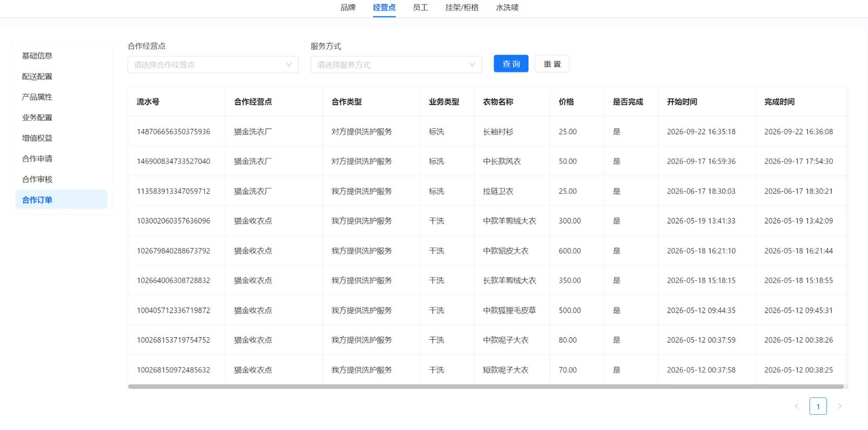Screen dimensions: 868x430
Task: Click the 业务类型 column header
Action: pos(447,102)
